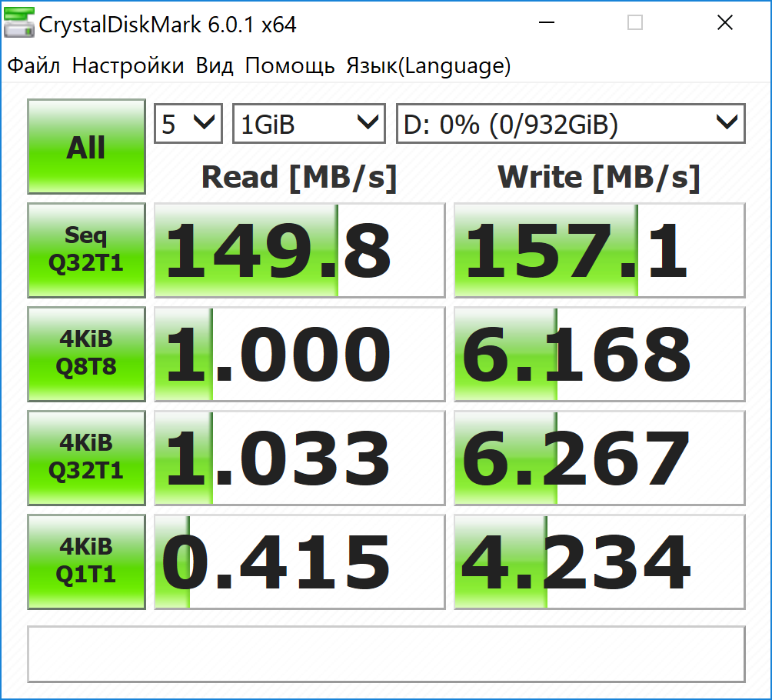Open the drive selector showing D: 0%
The height and width of the screenshot is (700, 772).
click(x=571, y=124)
